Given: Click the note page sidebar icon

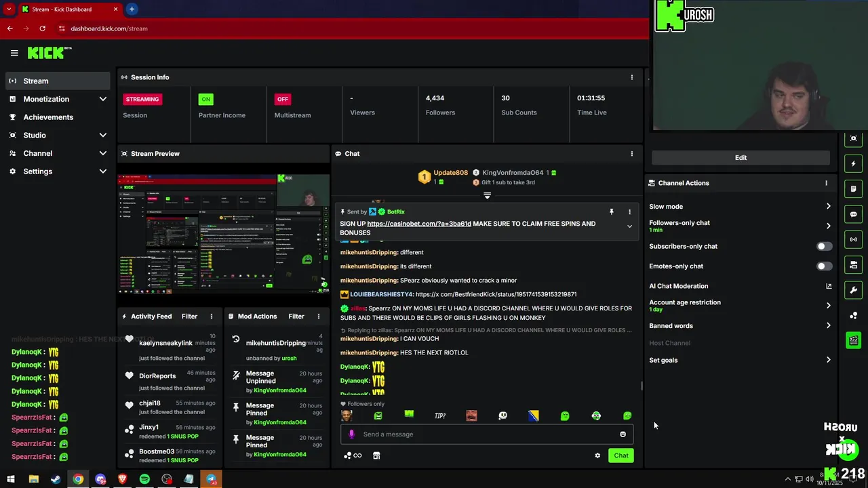Looking at the screenshot, I should click(x=854, y=188).
